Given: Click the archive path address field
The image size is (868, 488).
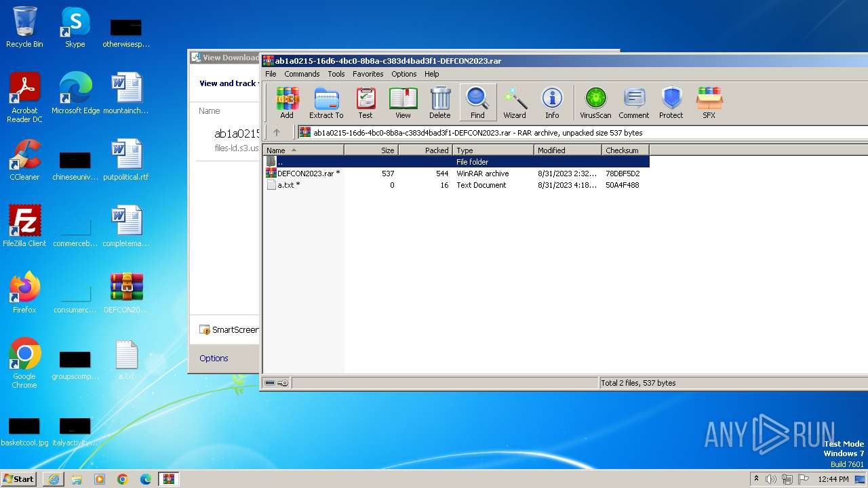Looking at the screenshot, I should pos(583,133).
